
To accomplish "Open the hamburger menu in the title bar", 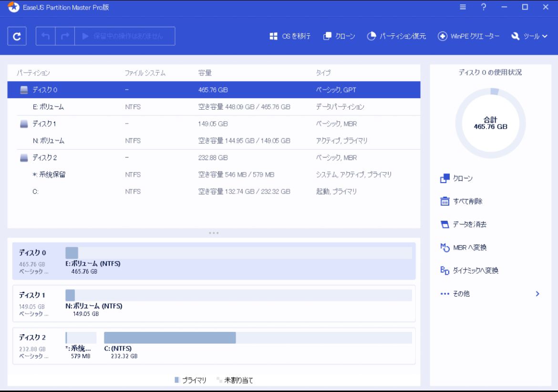I will [462, 8].
